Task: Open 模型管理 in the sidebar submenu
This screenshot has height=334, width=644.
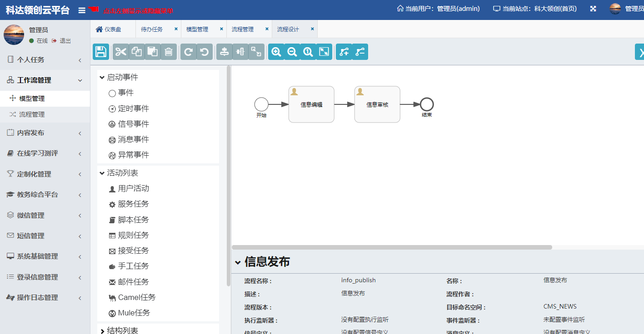Action: [45, 98]
